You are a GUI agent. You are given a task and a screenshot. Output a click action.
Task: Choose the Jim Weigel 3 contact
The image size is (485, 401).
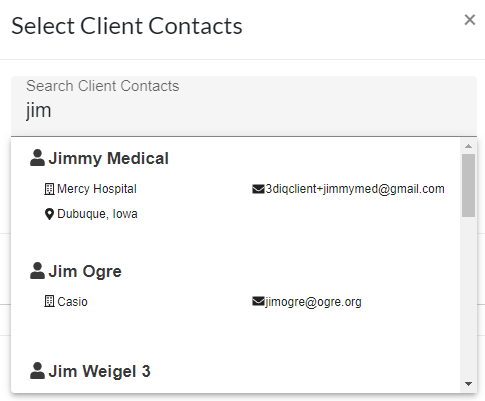point(99,371)
